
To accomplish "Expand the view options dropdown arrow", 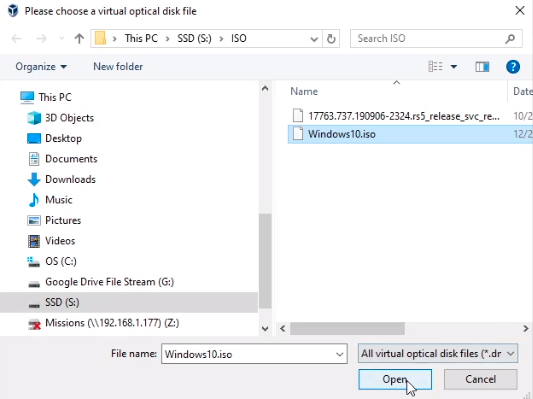I will click(454, 67).
